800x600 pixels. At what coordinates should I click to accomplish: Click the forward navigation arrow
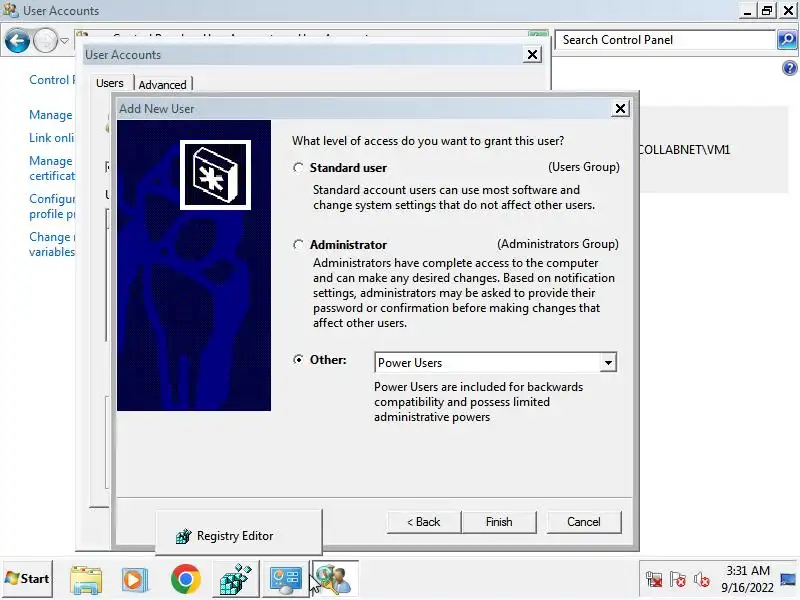click(45, 40)
